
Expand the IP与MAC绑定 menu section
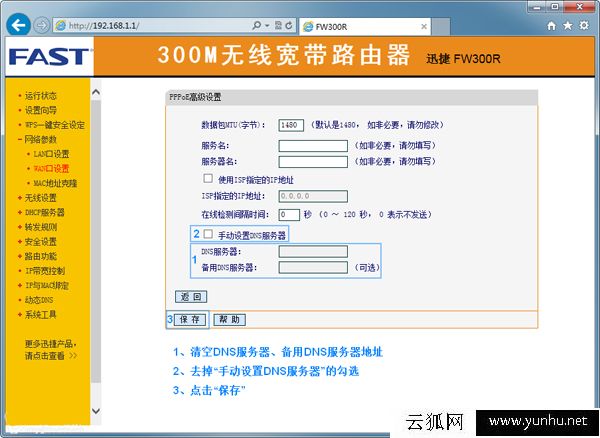coord(47,285)
